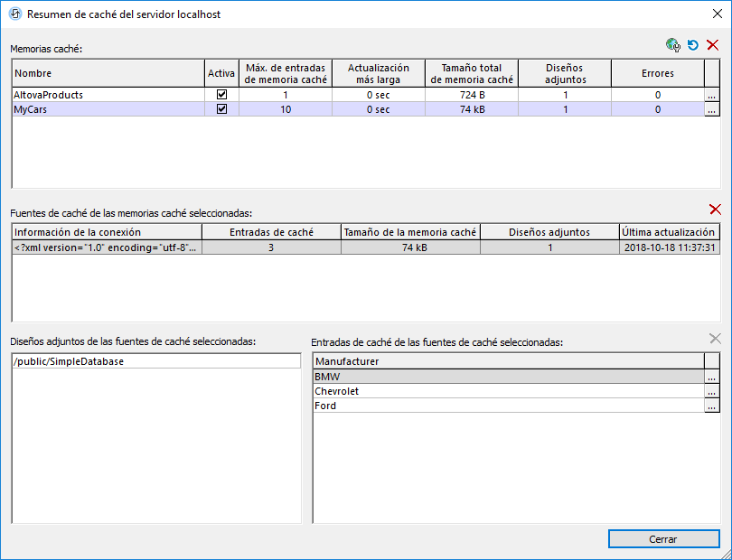Screen dimensions: 732x560
Task: Open ellipsis button for AltovaProducts row
Action: click(711, 95)
